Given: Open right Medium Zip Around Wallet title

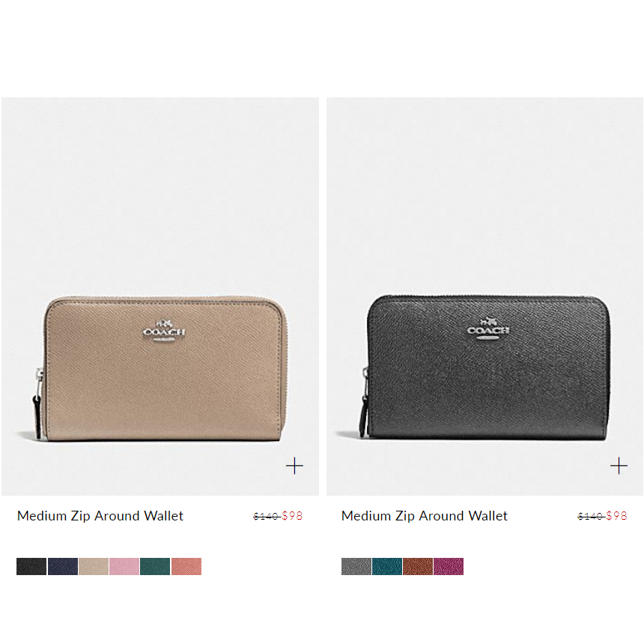Looking at the screenshot, I should point(425,516).
